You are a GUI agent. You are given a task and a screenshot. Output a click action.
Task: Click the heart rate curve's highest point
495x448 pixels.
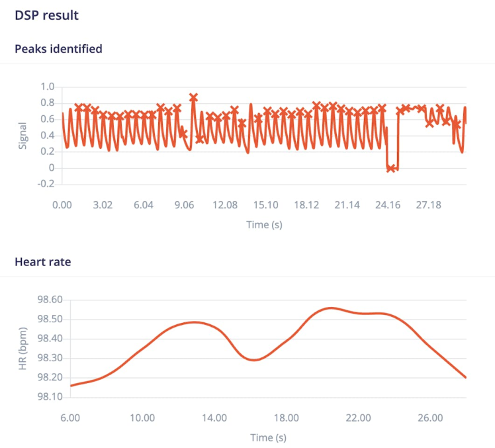(332, 308)
